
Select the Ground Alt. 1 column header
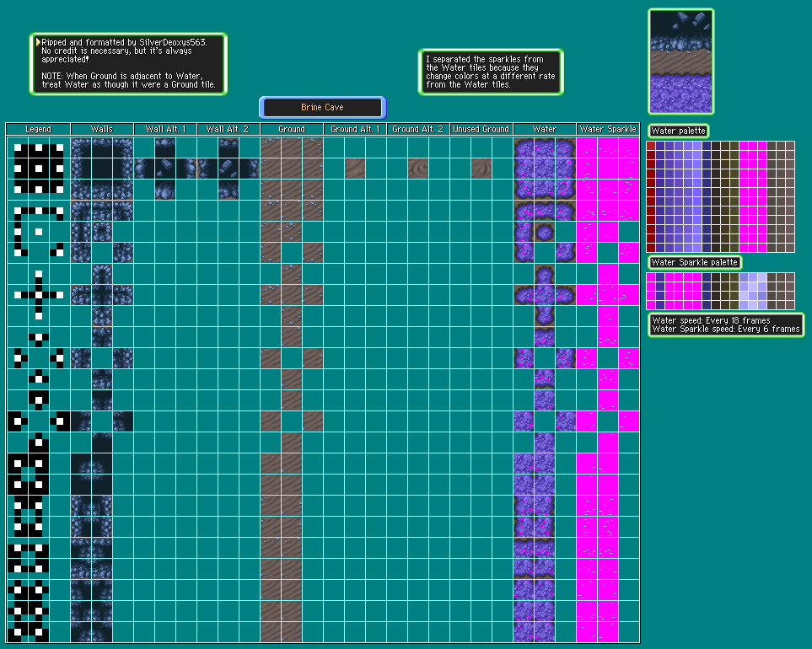point(355,130)
